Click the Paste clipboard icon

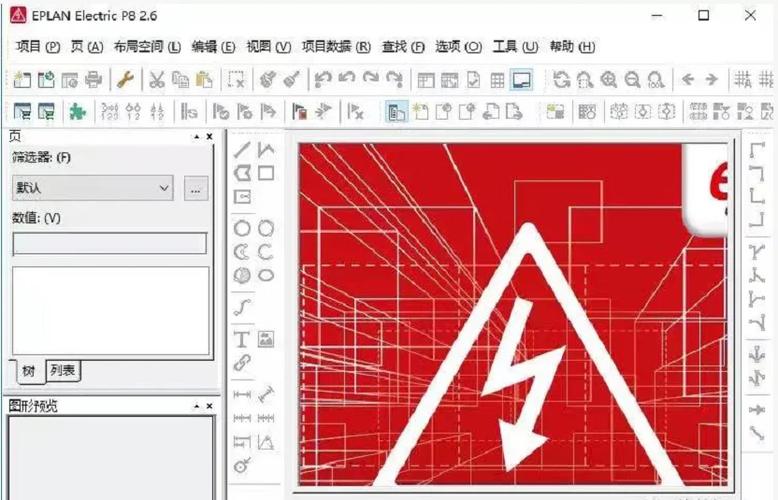(x=204, y=79)
